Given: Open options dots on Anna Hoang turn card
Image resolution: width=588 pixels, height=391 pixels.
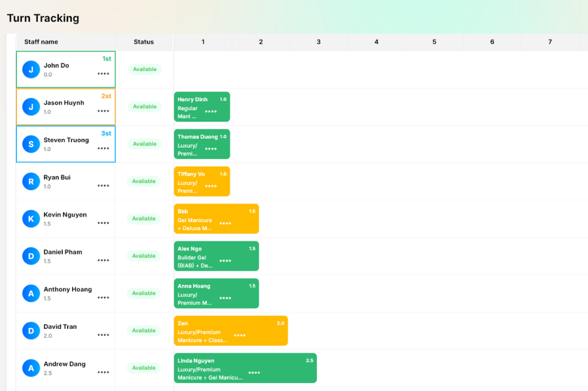Looking at the screenshot, I should [x=225, y=298].
